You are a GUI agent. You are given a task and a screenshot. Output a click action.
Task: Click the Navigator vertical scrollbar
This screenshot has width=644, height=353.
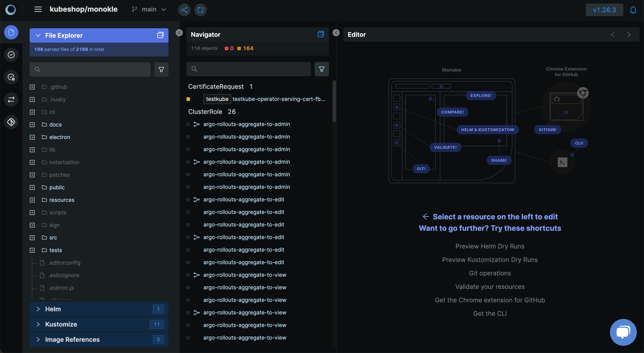click(334, 101)
